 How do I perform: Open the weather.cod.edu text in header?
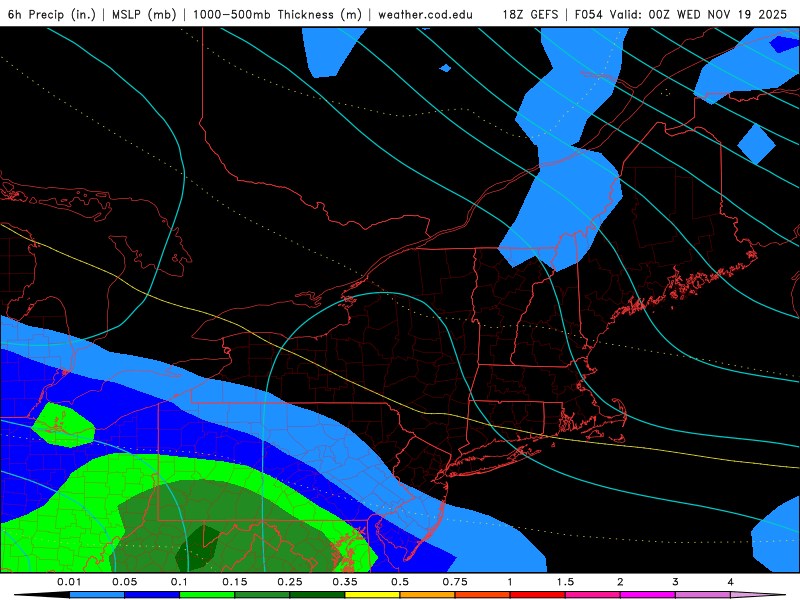tap(425, 14)
